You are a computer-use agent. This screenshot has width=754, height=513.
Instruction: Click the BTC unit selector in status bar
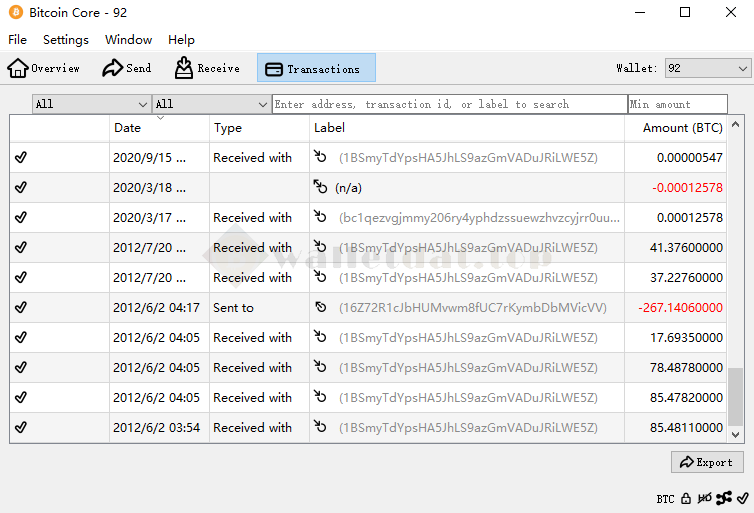tap(665, 498)
